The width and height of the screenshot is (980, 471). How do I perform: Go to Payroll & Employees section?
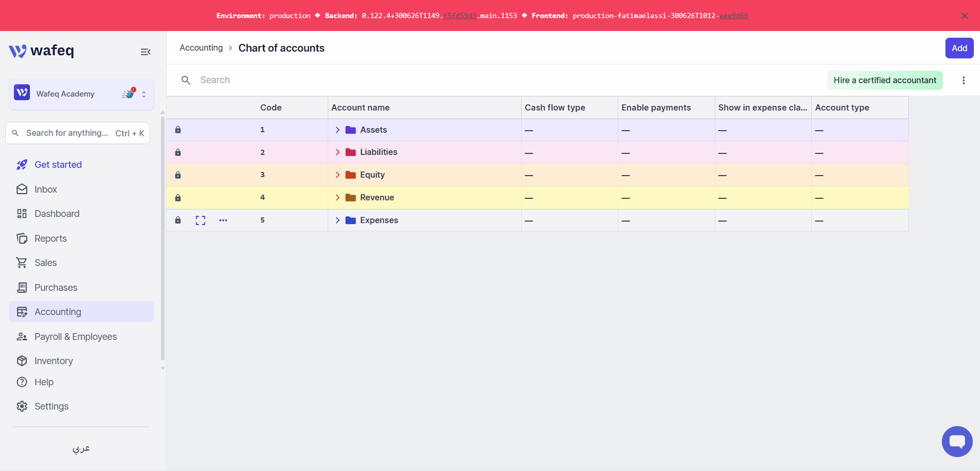click(75, 337)
